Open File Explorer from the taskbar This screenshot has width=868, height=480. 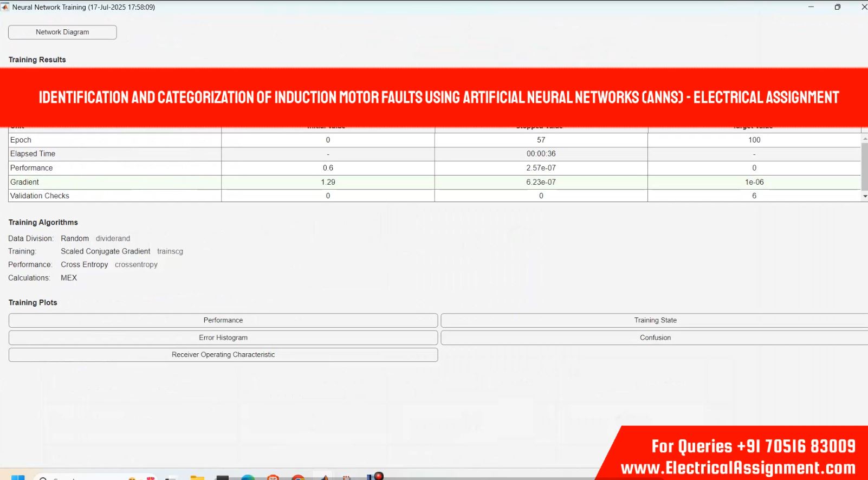(x=197, y=477)
